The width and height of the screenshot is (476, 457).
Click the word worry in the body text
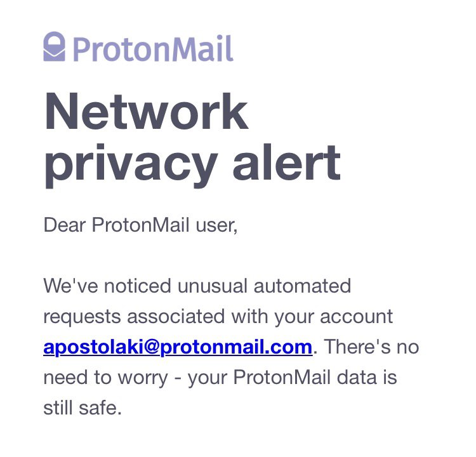(x=143, y=378)
